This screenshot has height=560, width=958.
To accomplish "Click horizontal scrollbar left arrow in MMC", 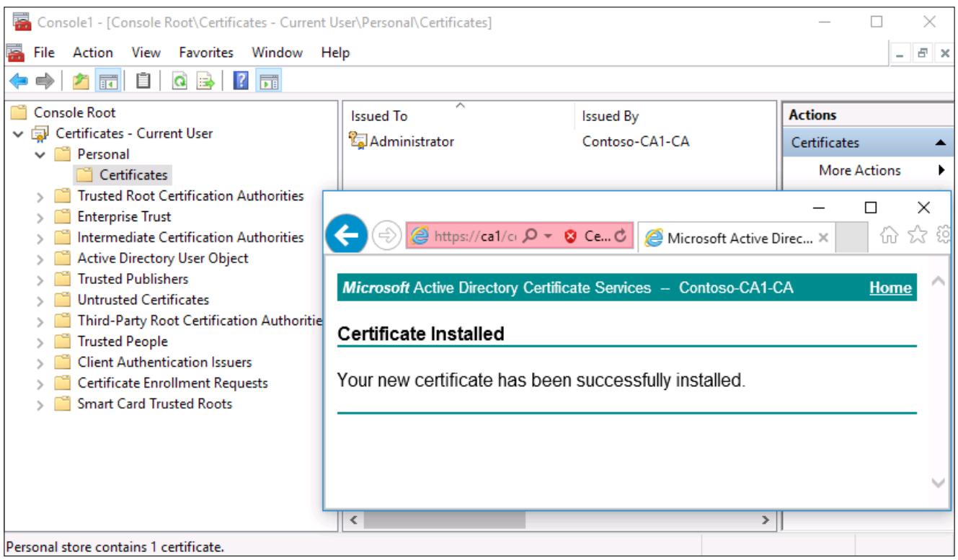I will click(x=352, y=519).
